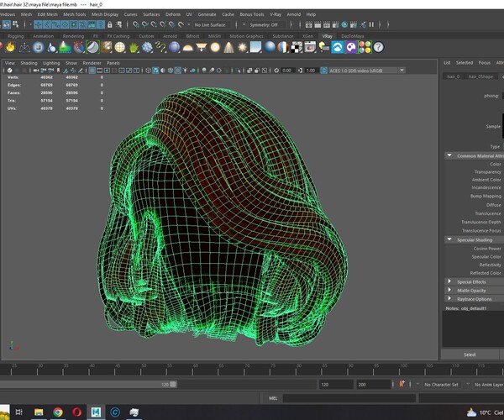Switch to the Arnold shelf tab
The height and width of the screenshot is (420, 504).
170,36
